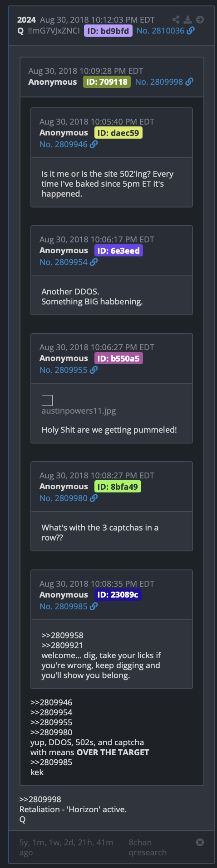Open post link No. 2809998
Image resolution: width=217 pixels, height=868 pixels.
[159, 82]
